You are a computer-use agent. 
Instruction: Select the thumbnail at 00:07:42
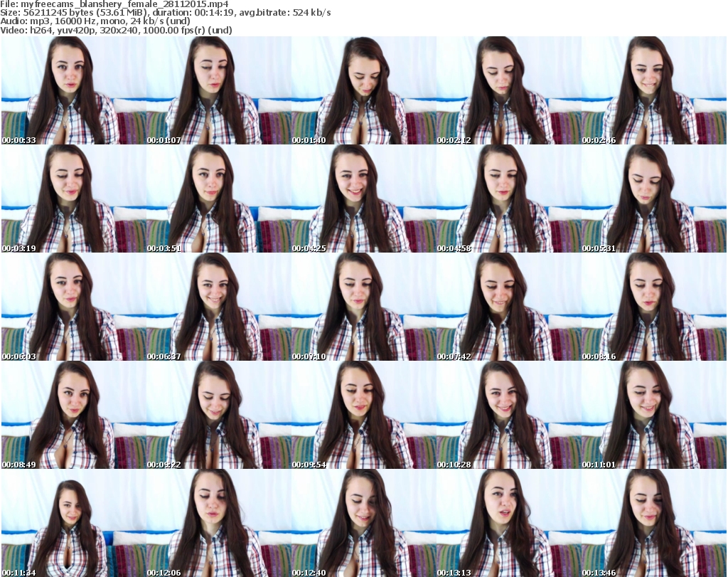click(x=509, y=307)
